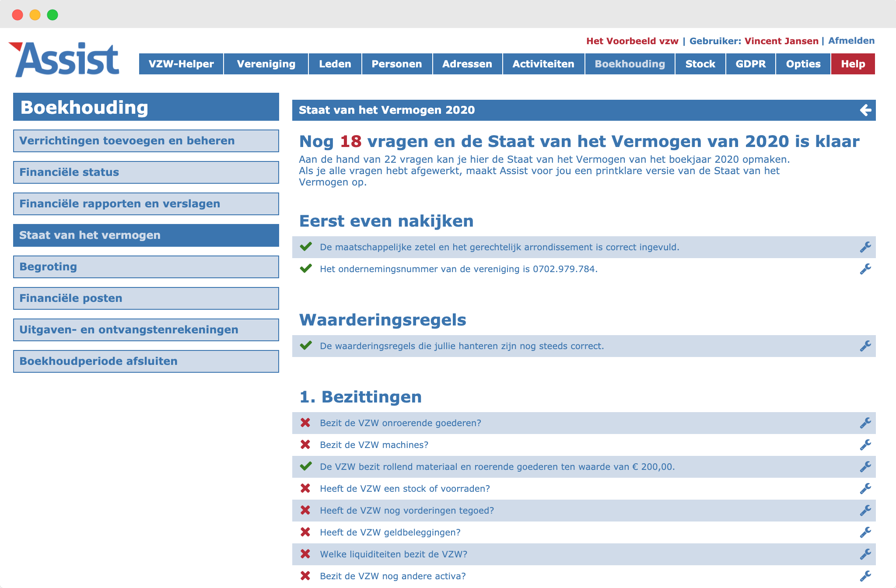Click the back arrow in Staat van het Vermogen header
Viewport: 896px width, 588px height.
click(865, 110)
